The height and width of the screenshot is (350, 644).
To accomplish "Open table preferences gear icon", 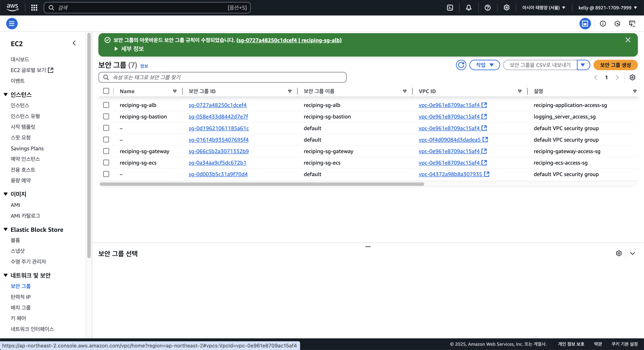I will [632, 77].
